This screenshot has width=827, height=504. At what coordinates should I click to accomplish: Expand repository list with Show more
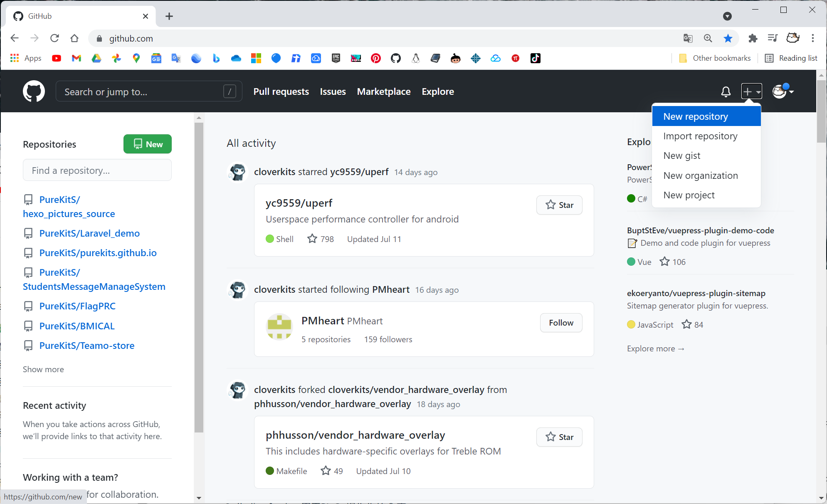[43, 369]
